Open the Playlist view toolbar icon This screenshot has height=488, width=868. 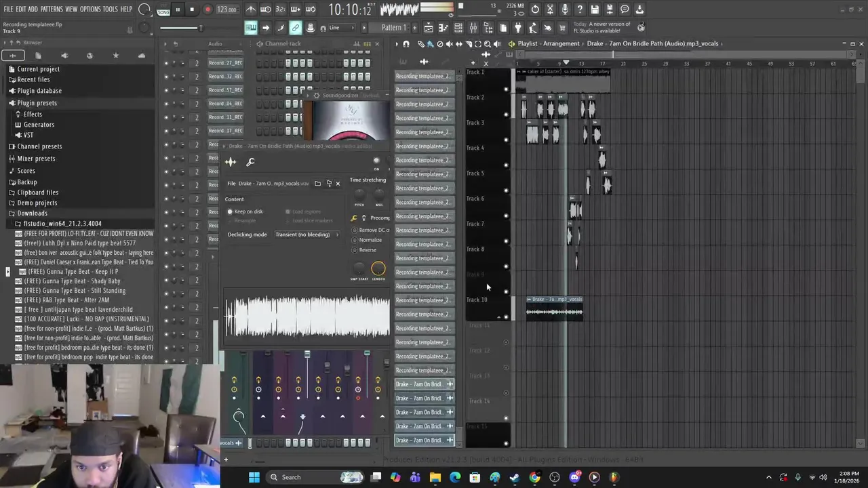(x=429, y=28)
